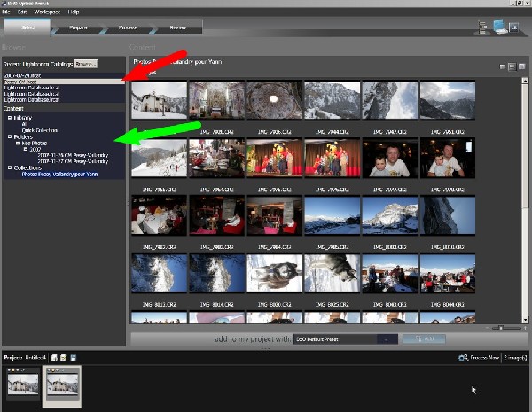Switch Content to single small thumbnail view icon

[502, 66]
